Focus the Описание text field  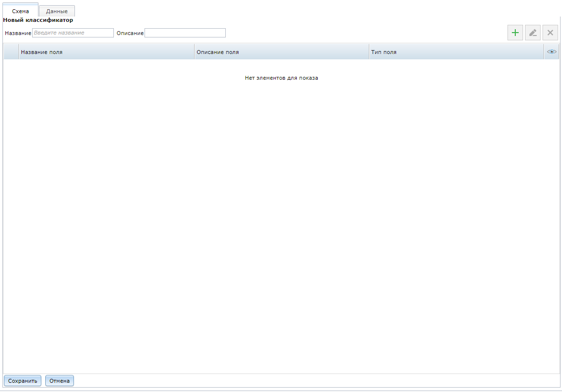(x=185, y=33)
